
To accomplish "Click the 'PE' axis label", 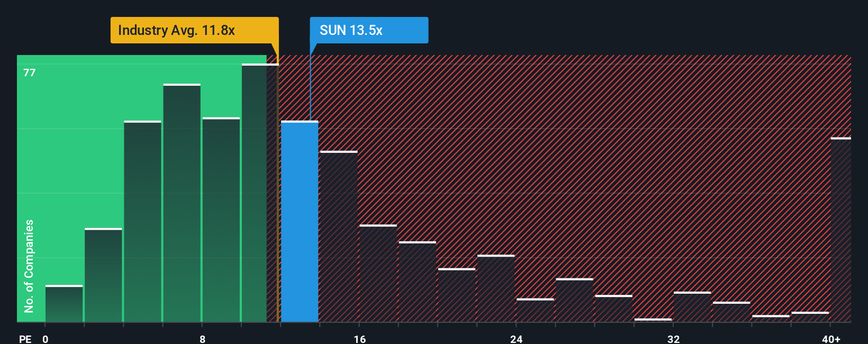I will [x=25, y=339].
